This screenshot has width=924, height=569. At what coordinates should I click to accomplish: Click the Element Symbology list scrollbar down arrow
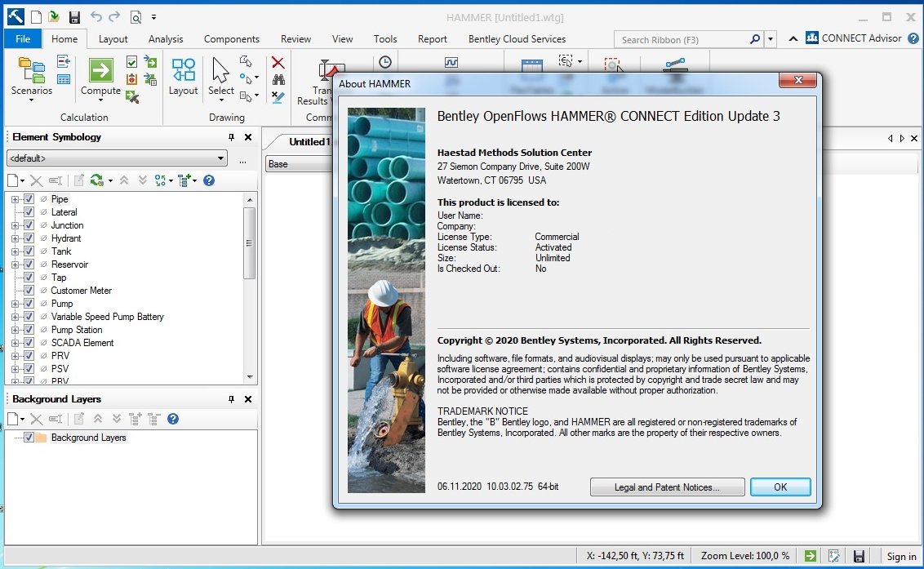250,376
